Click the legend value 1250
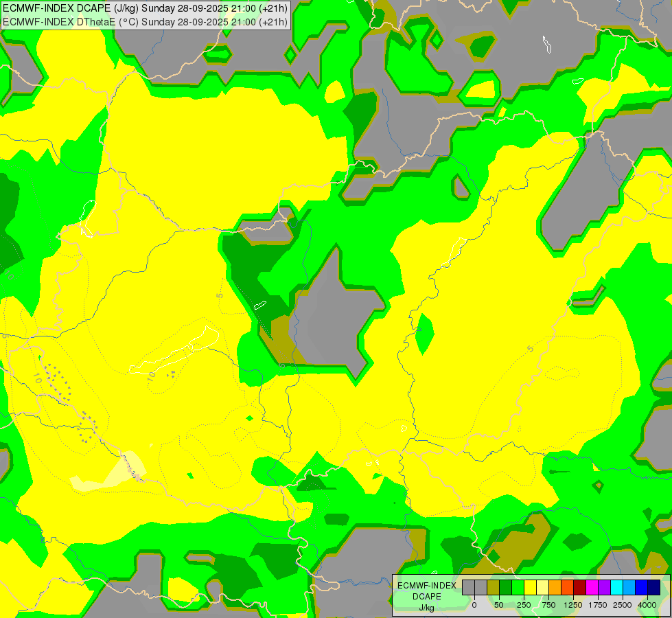Viewport: 672px width, 618px height. pos(573,605)
